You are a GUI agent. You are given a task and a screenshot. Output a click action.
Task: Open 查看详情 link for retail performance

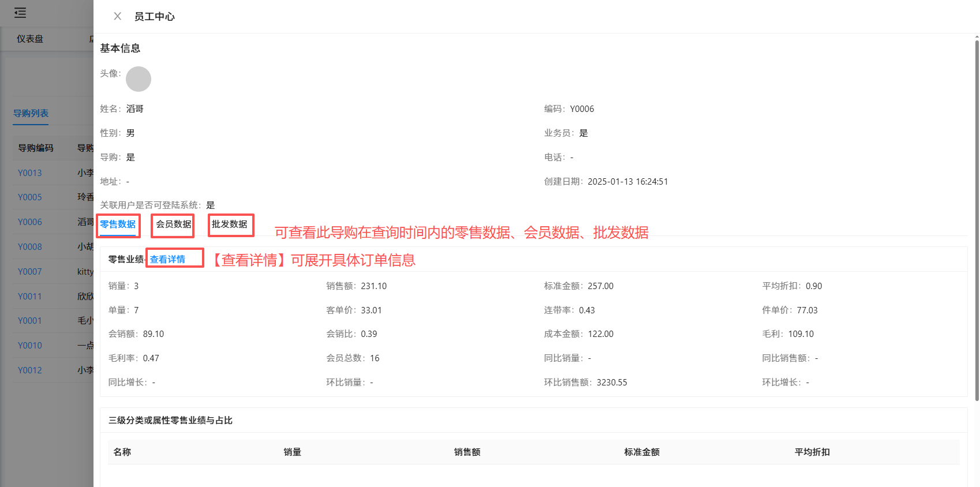(x=167, y=259)
